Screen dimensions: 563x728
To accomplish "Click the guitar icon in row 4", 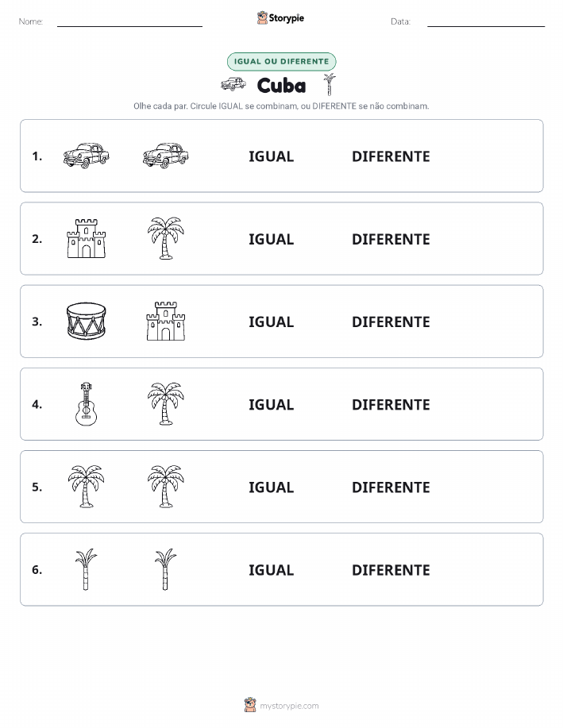I will click(x=87, y=404).
